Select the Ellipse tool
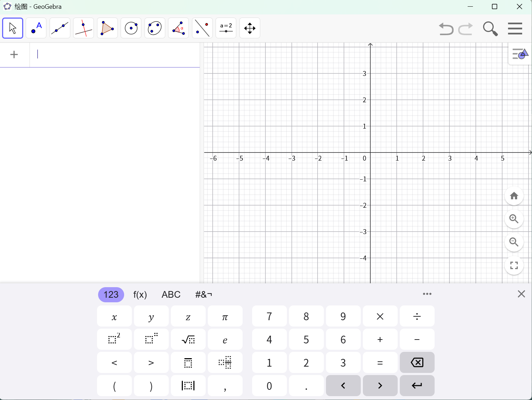The image size is (532, 400). [x=155, y=28]
